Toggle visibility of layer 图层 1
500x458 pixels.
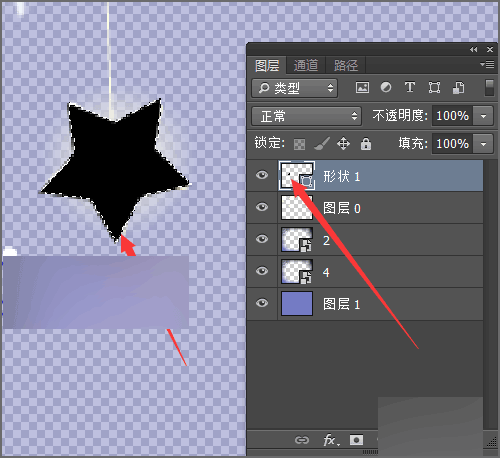point(262,303)
